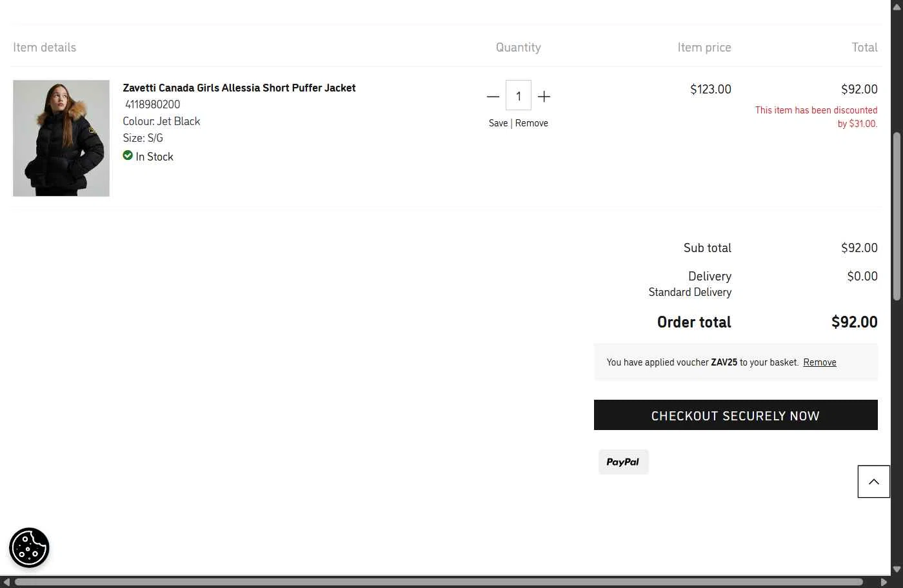Screen dimensions: 903x588
Task: Open the jacket product thumbnail
Action: pos(61,138)
